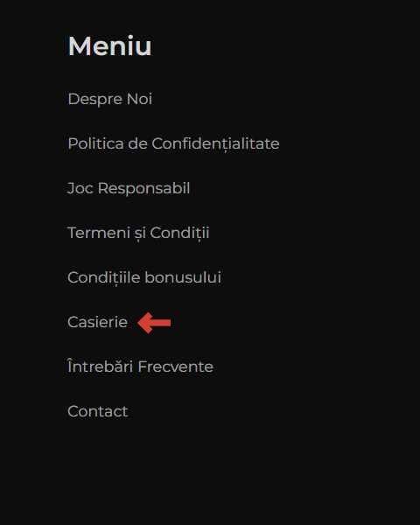Screen dimensions: 420x525
Task: Select the last menu item, Contact
Action: tap(97, 411)
